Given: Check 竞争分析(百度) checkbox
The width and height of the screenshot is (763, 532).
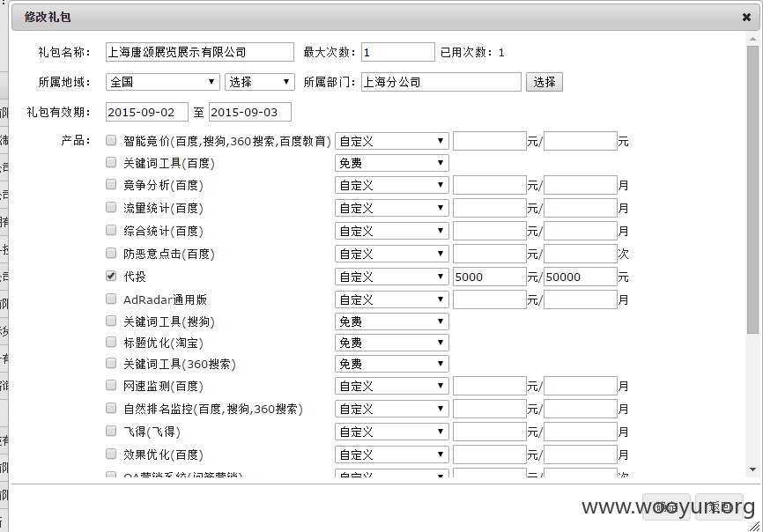Looking at the screenshot, I should click(x=111, y=184).
